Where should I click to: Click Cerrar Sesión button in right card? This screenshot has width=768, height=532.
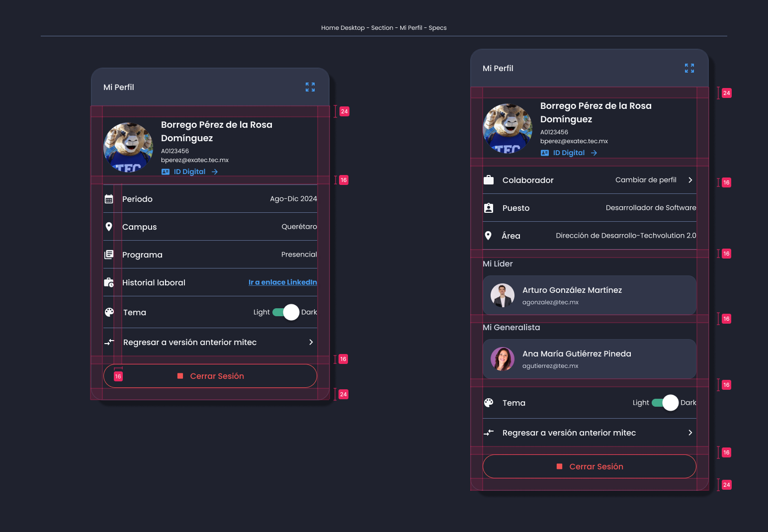click(x=590, y=466)
